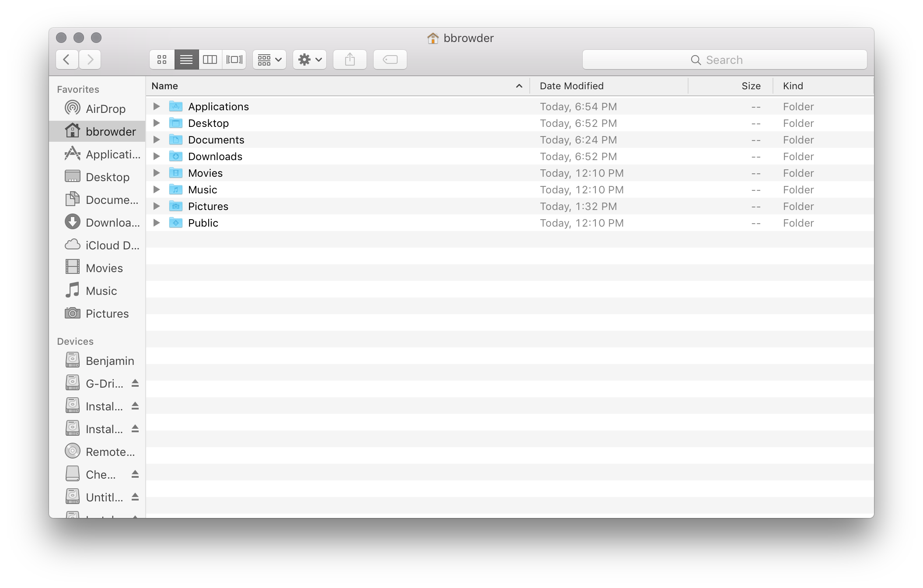The image size is (923, 588).
Task: Click the Edit Tags button
Action: point(390,59)
